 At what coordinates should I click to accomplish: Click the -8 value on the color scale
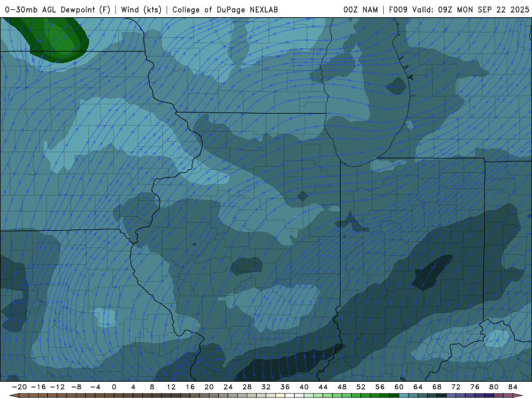point(76,387)
